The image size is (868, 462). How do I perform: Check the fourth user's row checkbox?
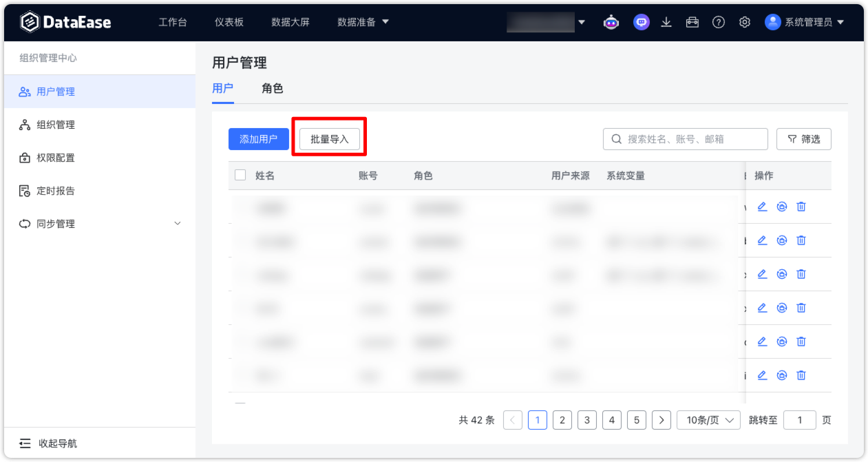(x=240, y=307)
